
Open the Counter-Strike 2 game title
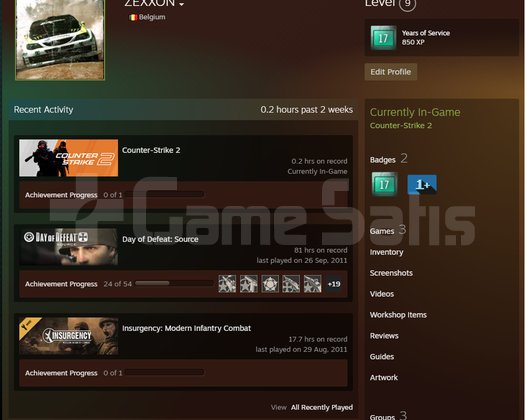click(x=151, y=150)
